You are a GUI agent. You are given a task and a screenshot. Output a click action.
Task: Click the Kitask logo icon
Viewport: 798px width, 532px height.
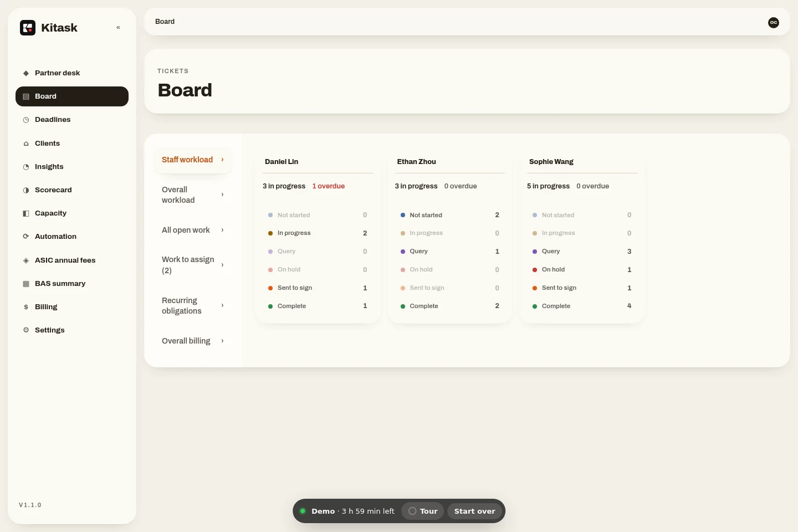[x=28, y=28]
